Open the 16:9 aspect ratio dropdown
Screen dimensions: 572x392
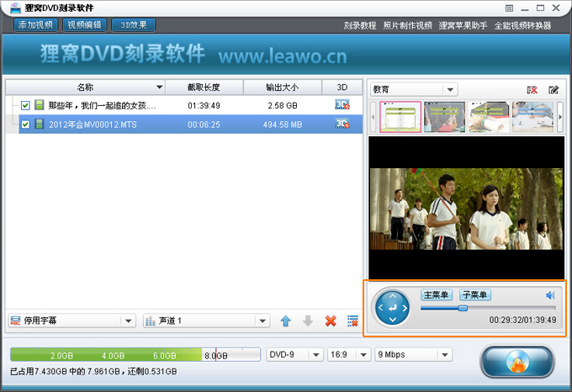coord(349,354)
